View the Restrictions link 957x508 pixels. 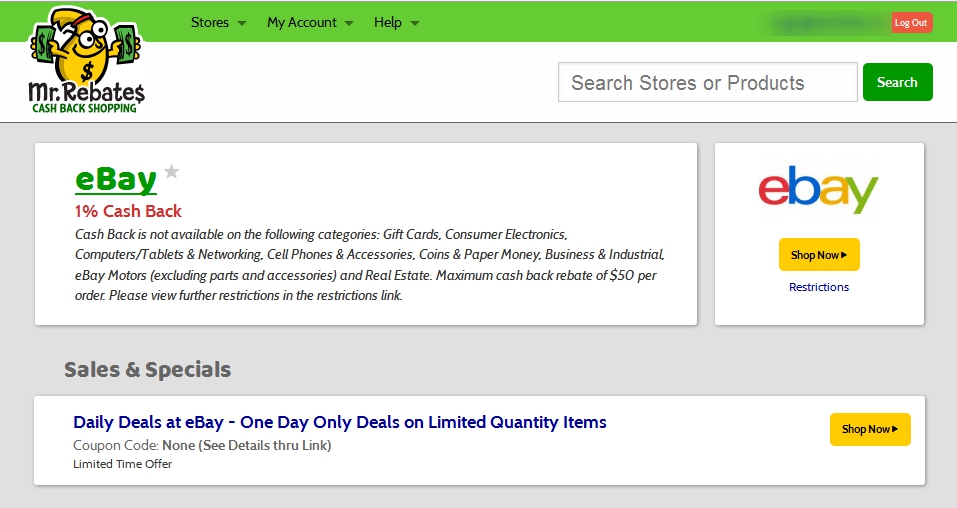click(818, 287)
